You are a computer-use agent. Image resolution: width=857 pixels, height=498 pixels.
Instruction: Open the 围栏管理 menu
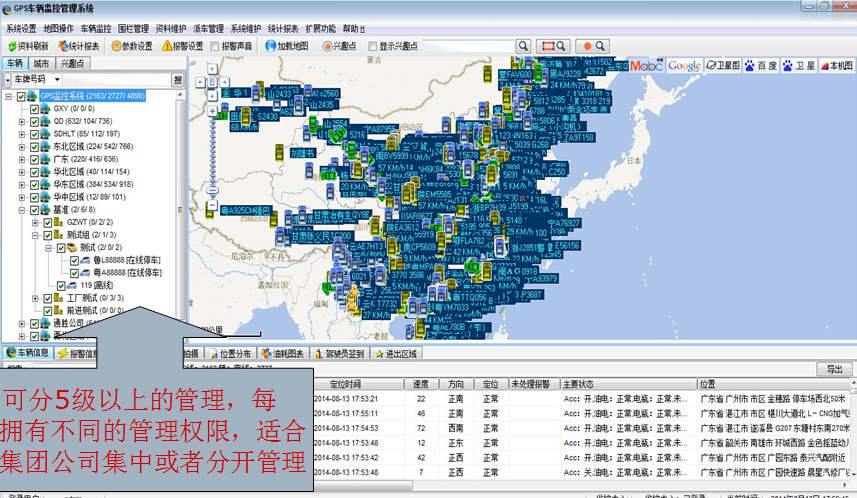(135, 29)
